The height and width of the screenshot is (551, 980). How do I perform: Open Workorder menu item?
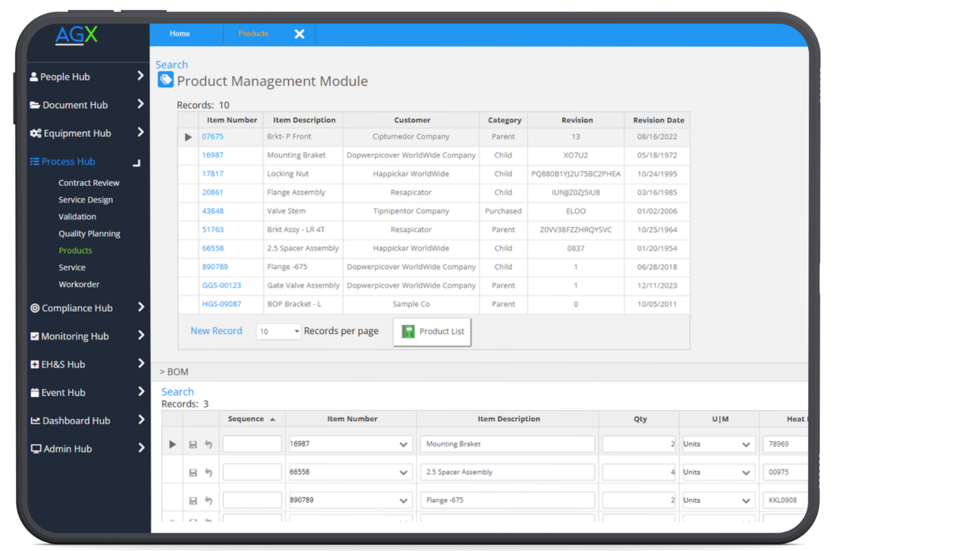79,285
